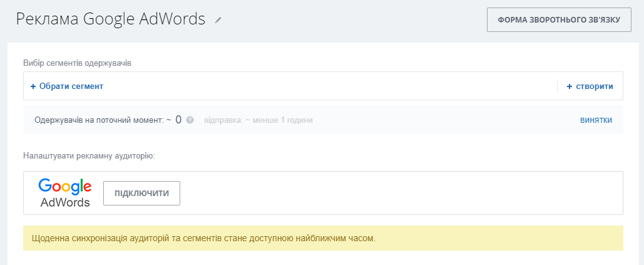The image size is (644, 265).
Task: Open the ВИНЯТКИ exceptions link
Action: point(596,120)
